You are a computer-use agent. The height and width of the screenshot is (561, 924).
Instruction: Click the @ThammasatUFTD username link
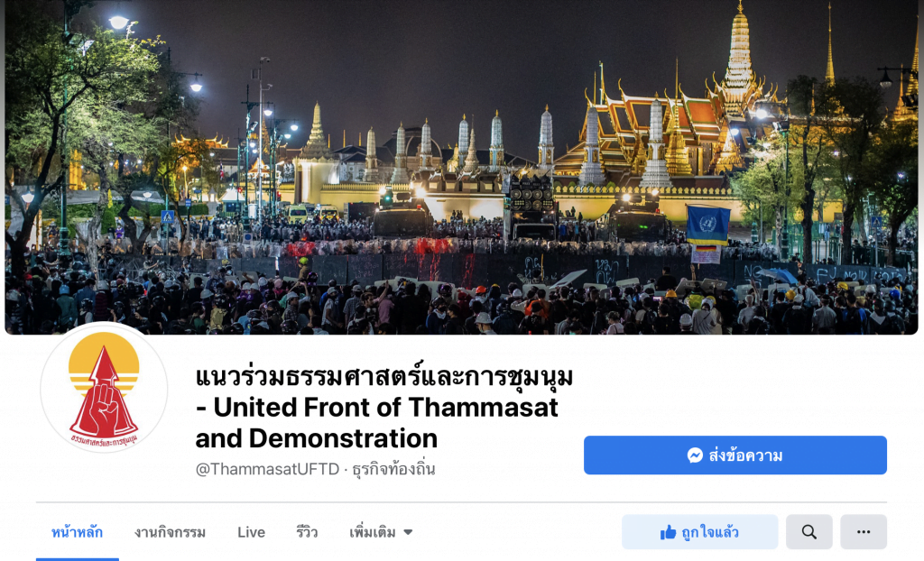(x=267, y=469)
